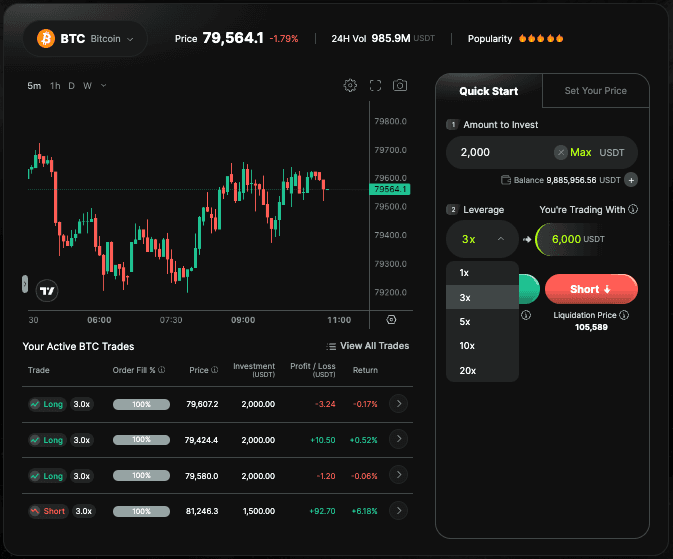Show info for You're Trading With
The image size is (673, 559).
point(633,209)
